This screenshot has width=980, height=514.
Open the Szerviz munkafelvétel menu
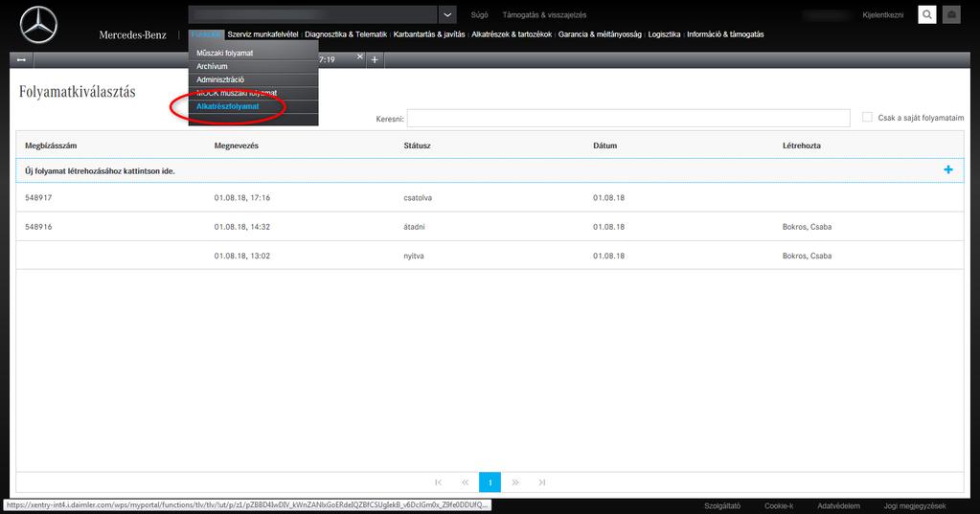click(262, 34)
